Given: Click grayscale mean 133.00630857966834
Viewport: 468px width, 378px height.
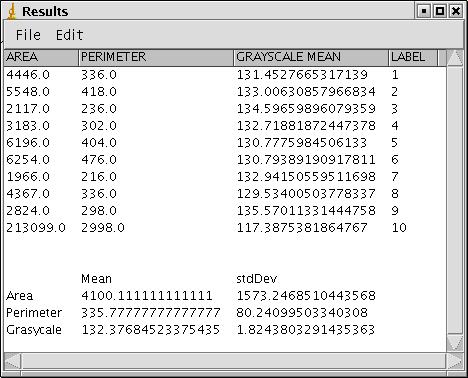Looking at the screenshot, I should pos(306,92).
